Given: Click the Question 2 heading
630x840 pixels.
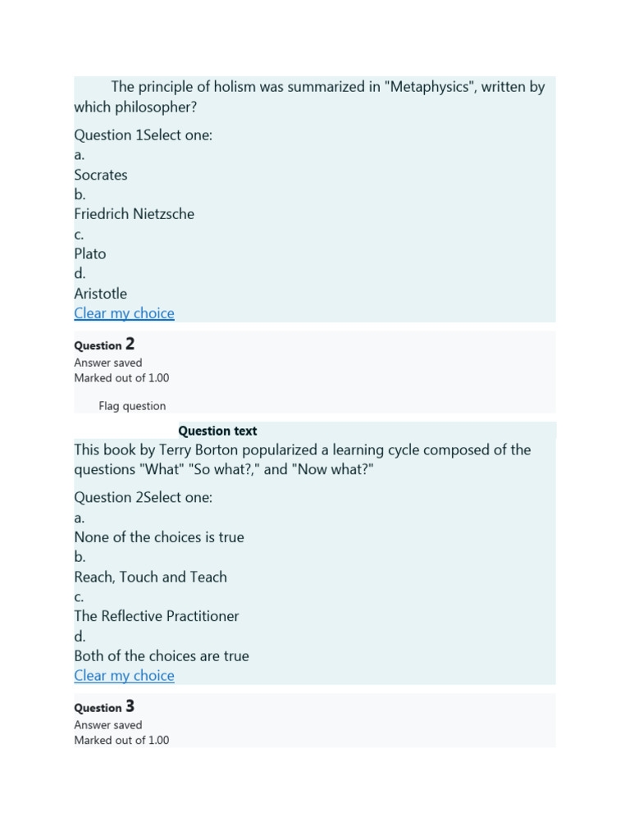Looking at the screenshot, I should [104, 345].
